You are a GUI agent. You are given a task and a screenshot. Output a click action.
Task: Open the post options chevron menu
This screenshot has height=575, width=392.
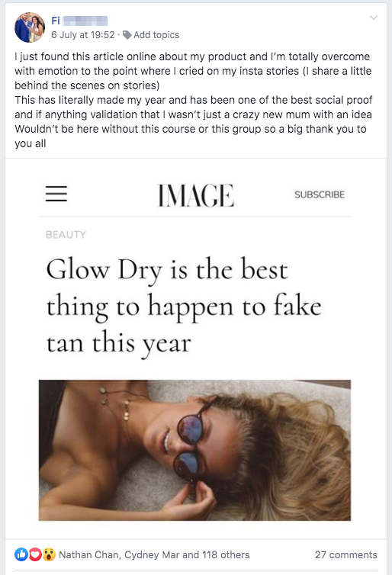[373, 18]
